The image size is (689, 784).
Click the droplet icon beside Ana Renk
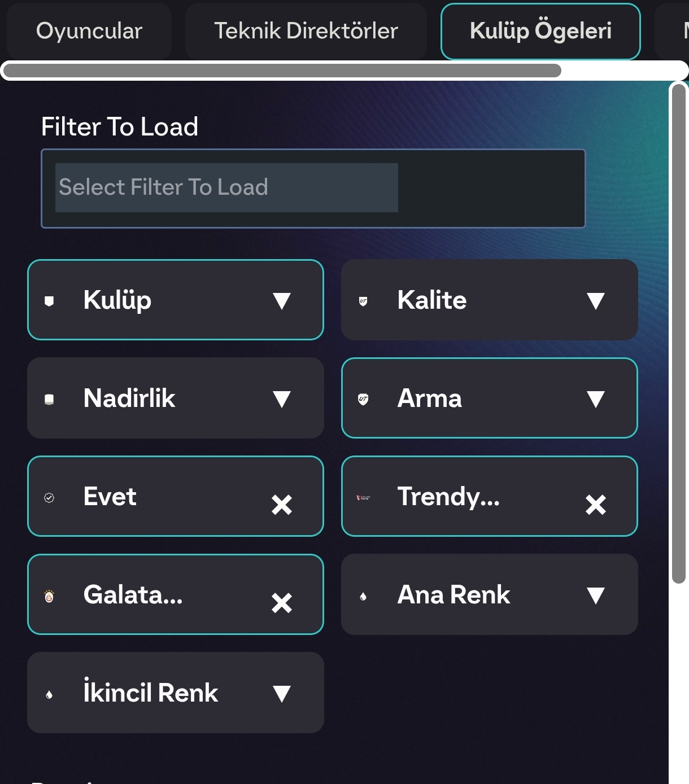click(363, 595)
